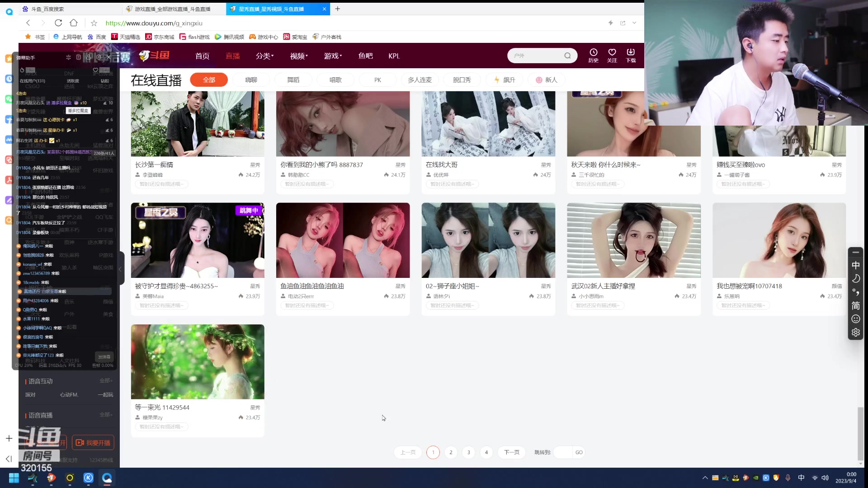Image resolution: width=868 pixels, height=488 pixels.
Task: Toggle 简 simplified mode on floating toolbar
Action: tap(855, 305)
